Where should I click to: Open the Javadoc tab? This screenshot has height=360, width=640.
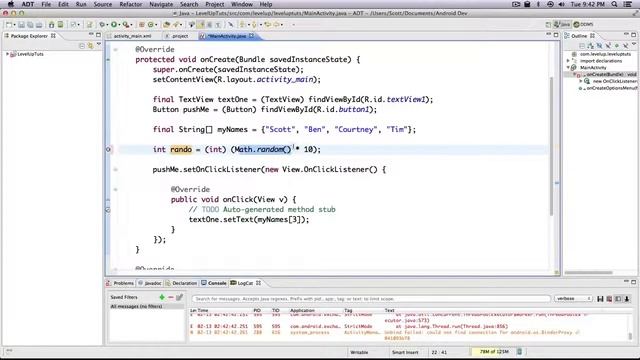[150, 283]
